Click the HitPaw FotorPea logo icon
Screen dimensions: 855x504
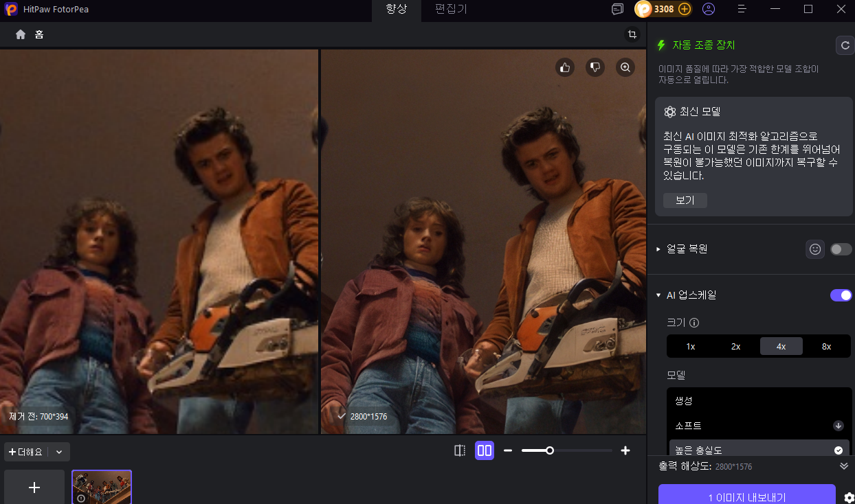11,10
